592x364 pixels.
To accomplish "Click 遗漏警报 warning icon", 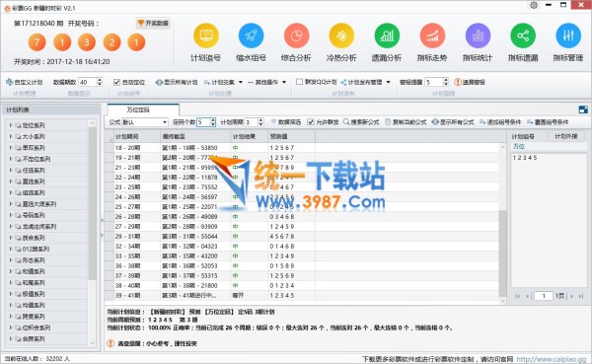I will click(x=458, y=82).
